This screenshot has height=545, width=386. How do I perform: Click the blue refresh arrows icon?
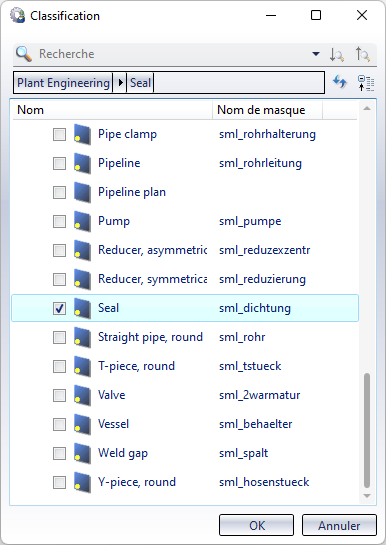coord(339,83)
